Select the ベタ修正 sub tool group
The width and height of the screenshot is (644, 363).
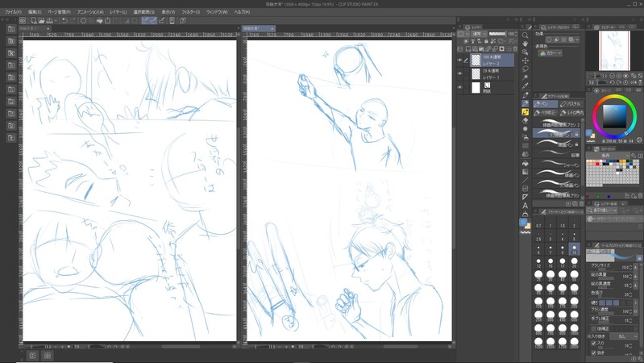click(x=546, y=112)
